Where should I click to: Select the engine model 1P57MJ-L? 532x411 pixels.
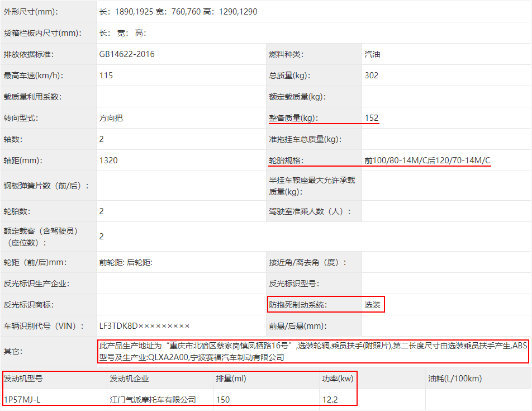[22, 399]
